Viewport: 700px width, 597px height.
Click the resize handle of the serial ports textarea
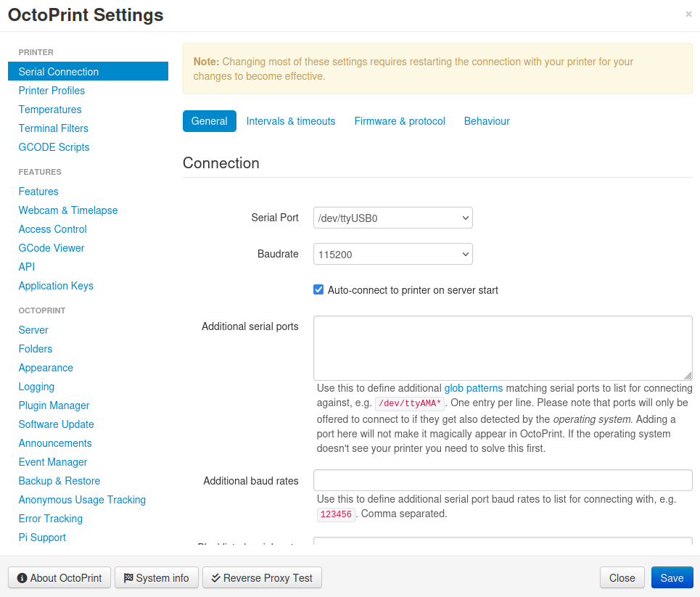pos(688,376)
